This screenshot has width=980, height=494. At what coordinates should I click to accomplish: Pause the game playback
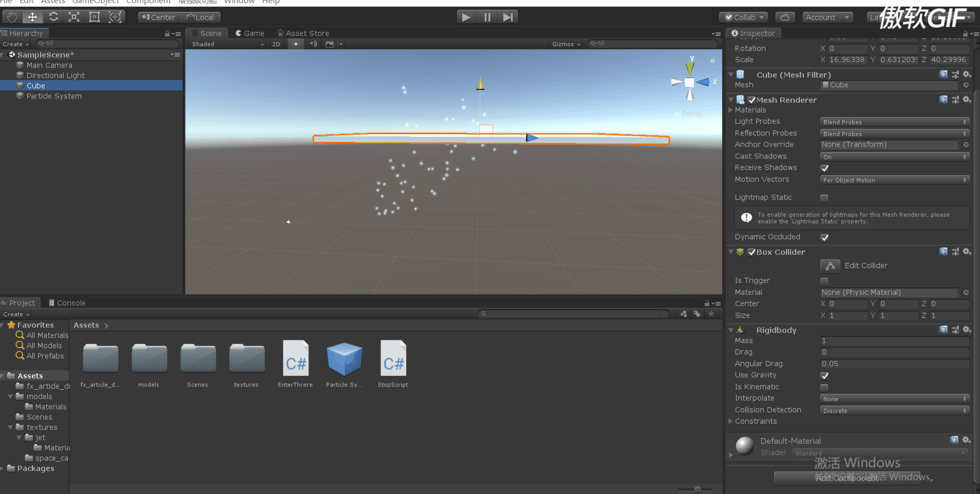[x=487, y=17]
